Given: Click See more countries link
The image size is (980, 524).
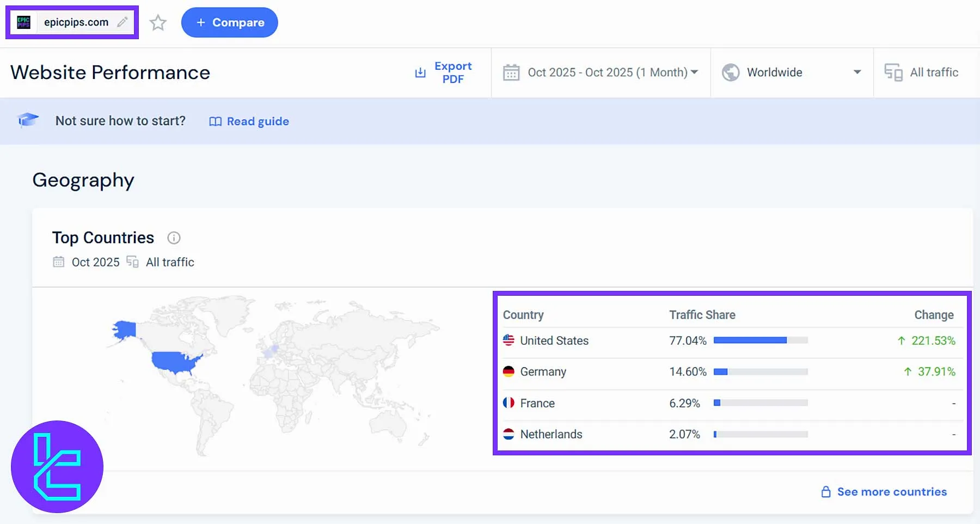Looking at the screenshot, I should tap(891, 492).
